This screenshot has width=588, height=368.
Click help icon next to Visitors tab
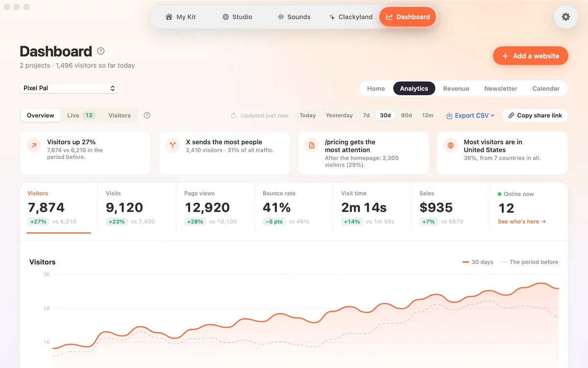(x=147, y=115)
